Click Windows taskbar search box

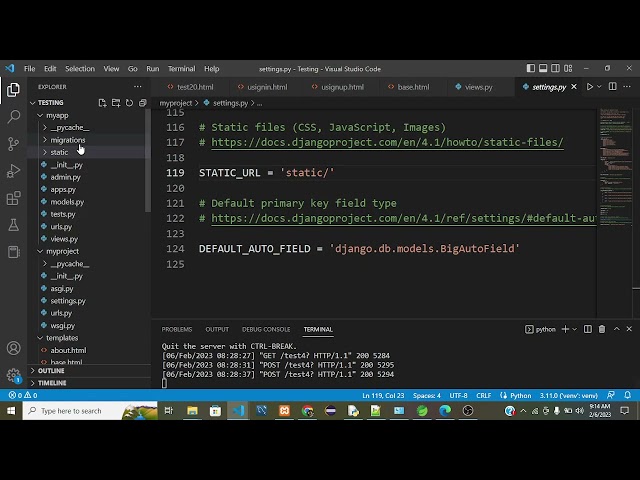[x=90, y=411]
